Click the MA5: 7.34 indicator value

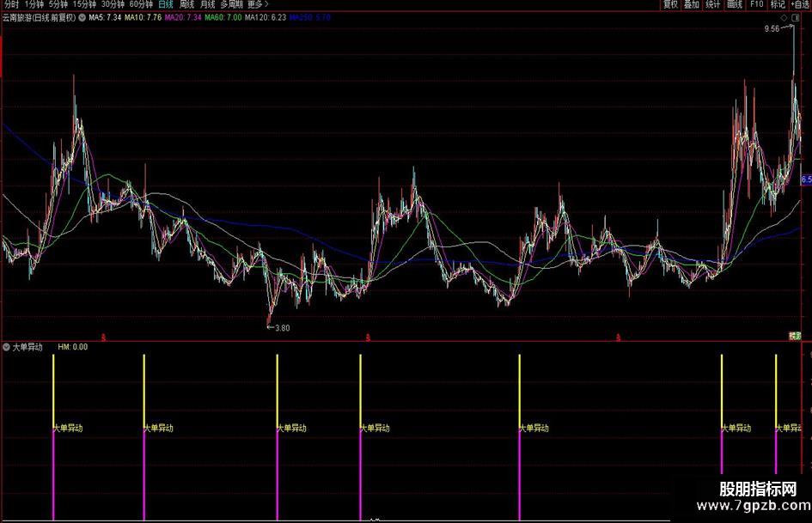click(105, 18)
